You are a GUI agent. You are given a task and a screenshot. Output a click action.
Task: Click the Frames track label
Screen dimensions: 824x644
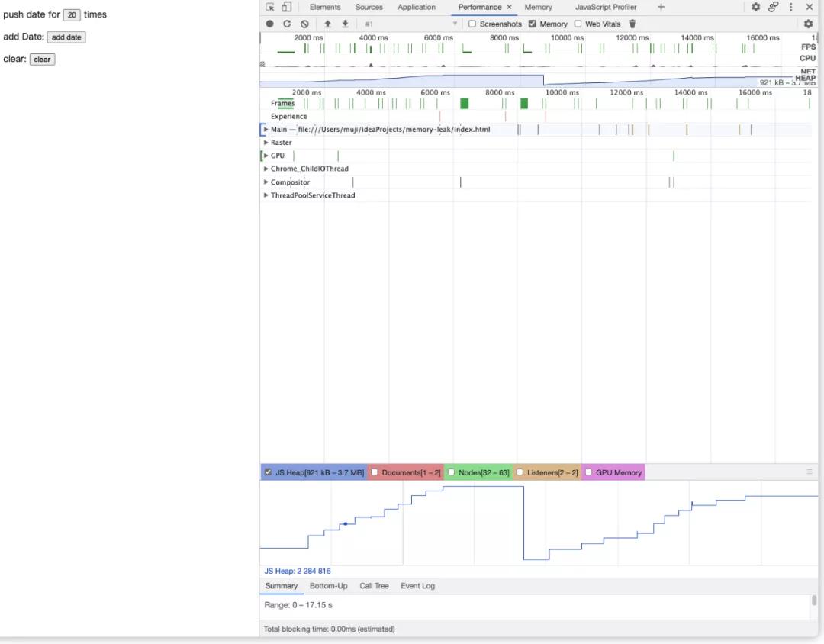[x=283, y=104]
